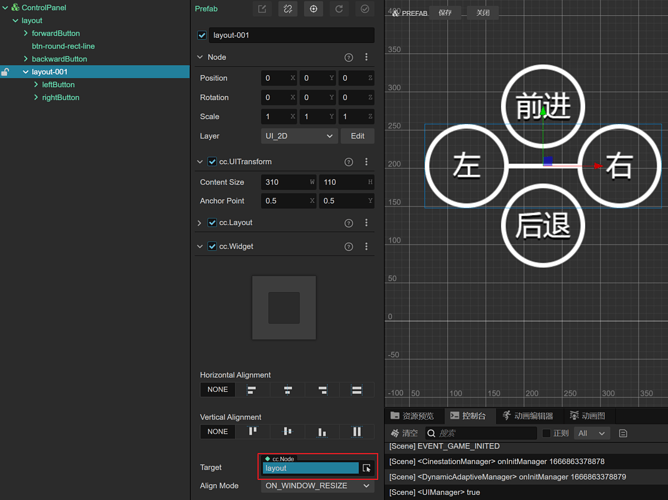The image size is (668, 500).
Task: Toggle the layout-001 node active checkbox
Action: click(x=202, y=35)
